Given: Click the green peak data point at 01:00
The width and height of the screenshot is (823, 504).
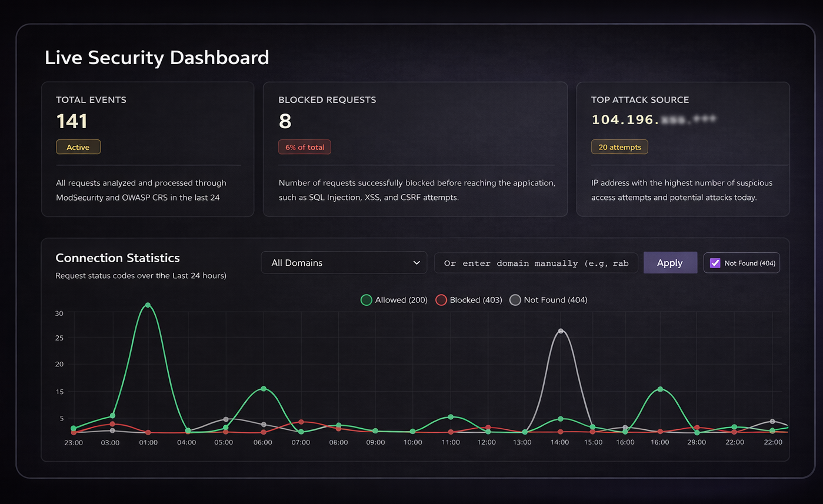Looking at the screenshot, I should 148,305.
